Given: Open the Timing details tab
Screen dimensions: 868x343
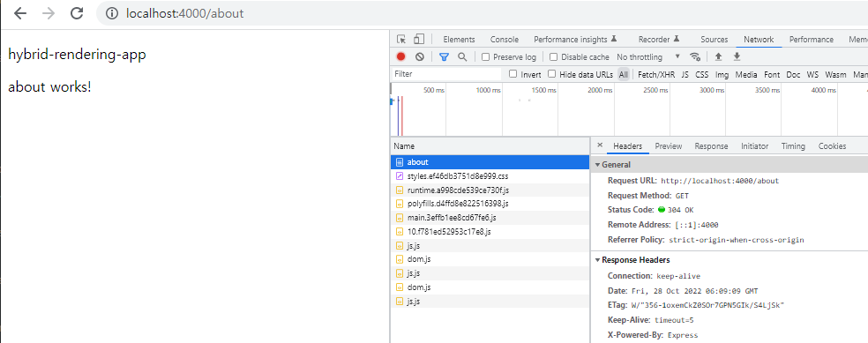Looking at the screenshot, I should point(793,146).
